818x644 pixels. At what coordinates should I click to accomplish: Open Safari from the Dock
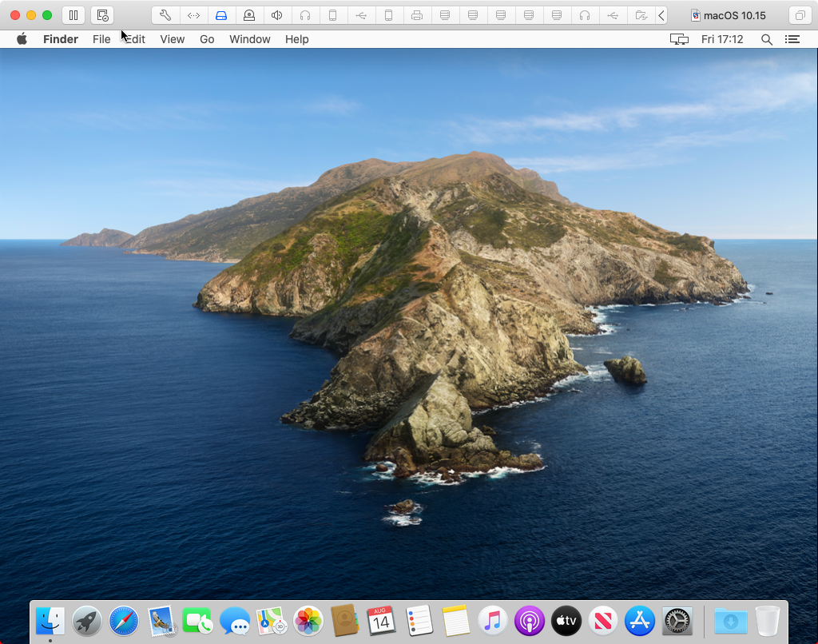tap(123, 621)
